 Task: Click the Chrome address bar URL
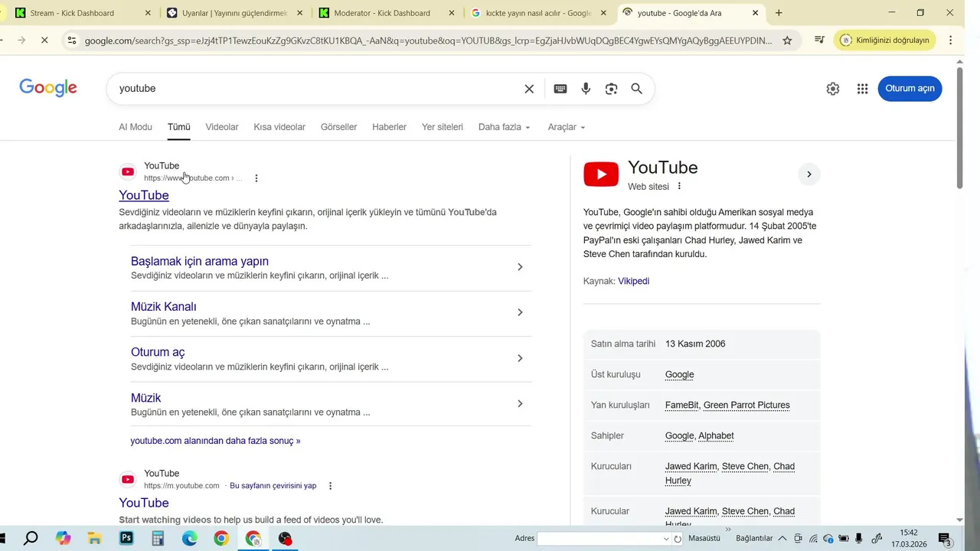point(429,41)
